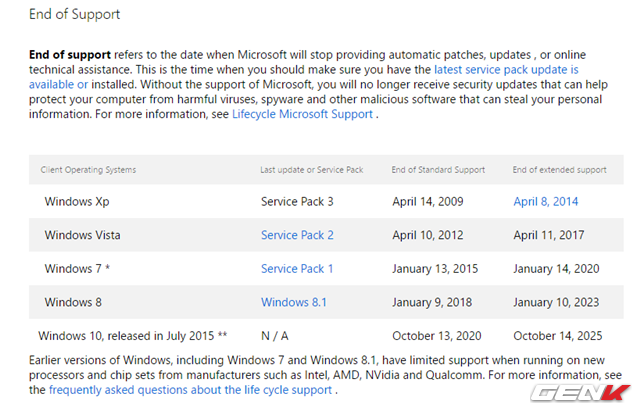This screenshot has height=407, width=640.
Task: Select the Last update or Service Pack header
Action: point(312,170)
